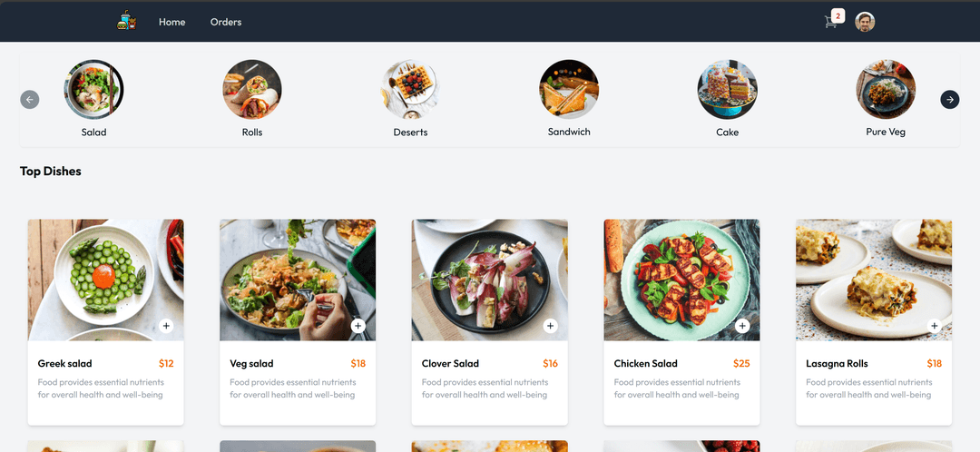The width and height of the screenshot is (980, 452).
Task: Select the Cake category
Action: coord(728,98)
